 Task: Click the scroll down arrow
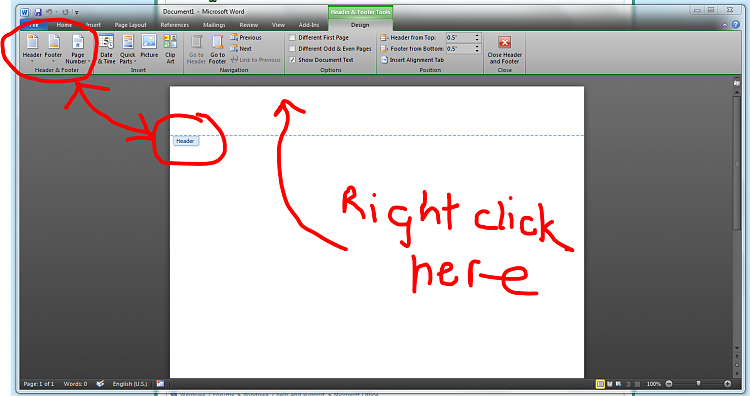pos(737,348)
